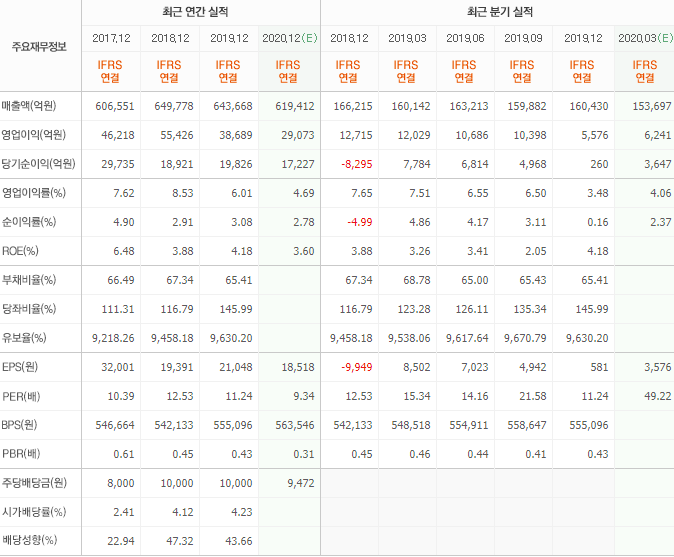The width and height of the screenshot is (674, 557).
Task: Click the 2019.12 sales value 643,668
Action: (233, 106)
